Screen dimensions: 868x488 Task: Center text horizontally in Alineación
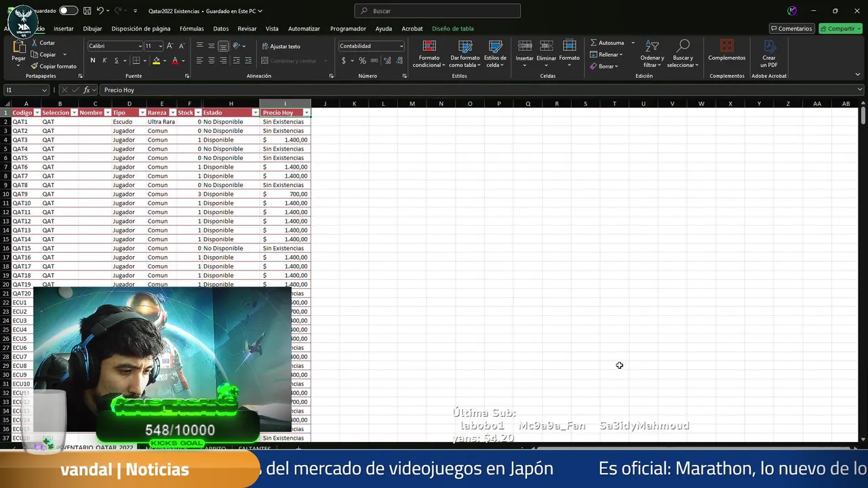[212, 60]
